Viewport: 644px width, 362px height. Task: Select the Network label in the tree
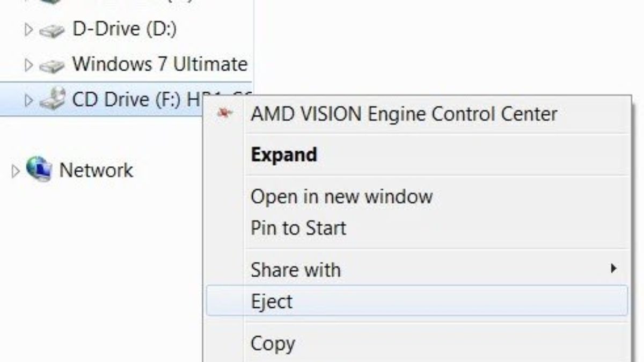[96, 170]
